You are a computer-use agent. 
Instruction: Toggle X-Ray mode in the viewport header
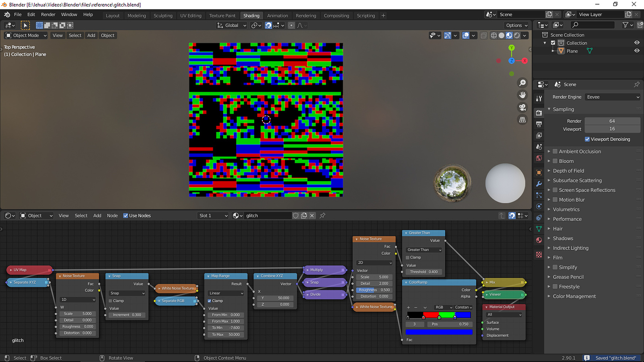point(483,35)
